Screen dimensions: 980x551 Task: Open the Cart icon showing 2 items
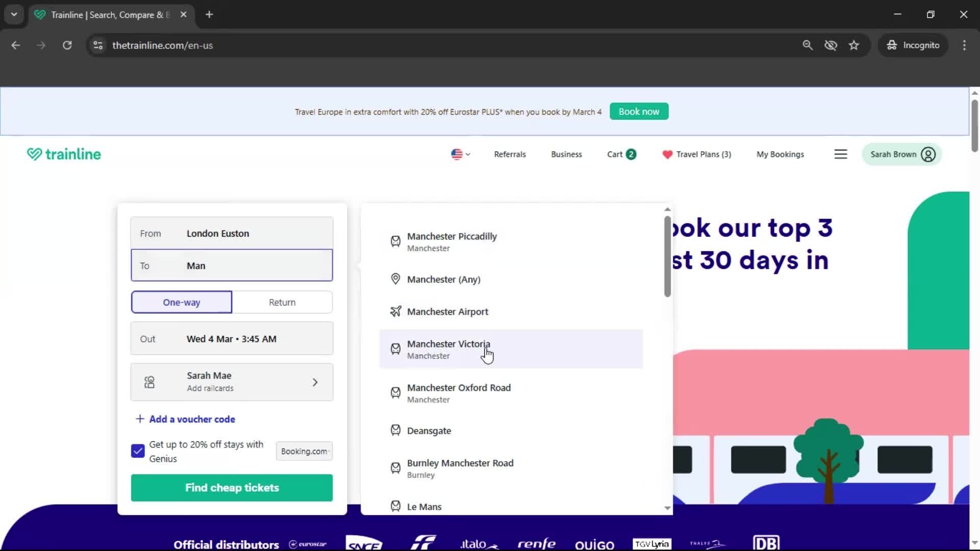(x=621, y=154)
